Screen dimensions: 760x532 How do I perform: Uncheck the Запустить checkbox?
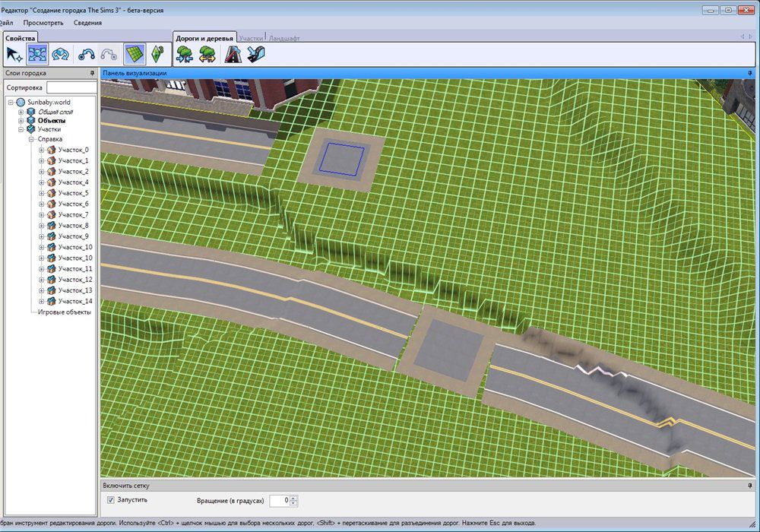pyautogui.click(x=111, y=500)
